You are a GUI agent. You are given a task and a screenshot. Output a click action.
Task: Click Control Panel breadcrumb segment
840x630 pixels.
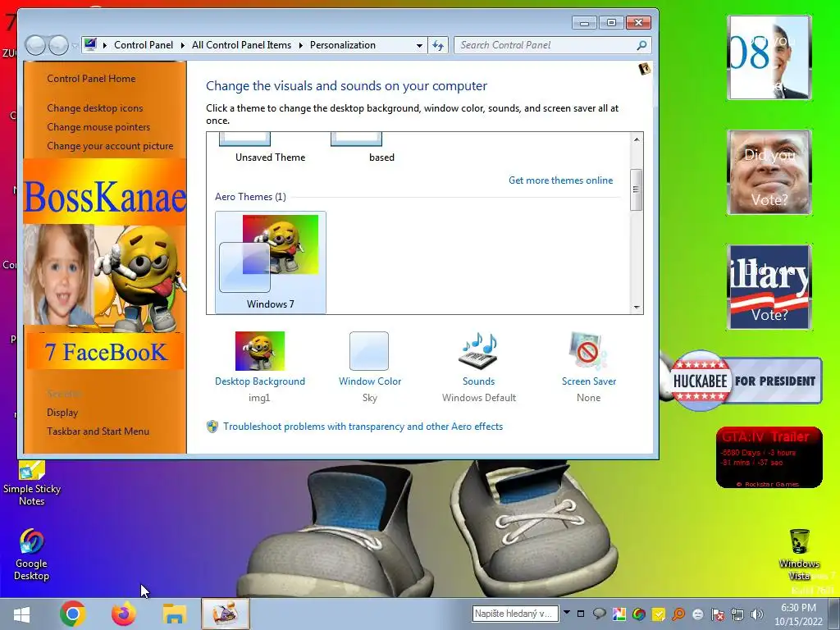tap(144, 45)
